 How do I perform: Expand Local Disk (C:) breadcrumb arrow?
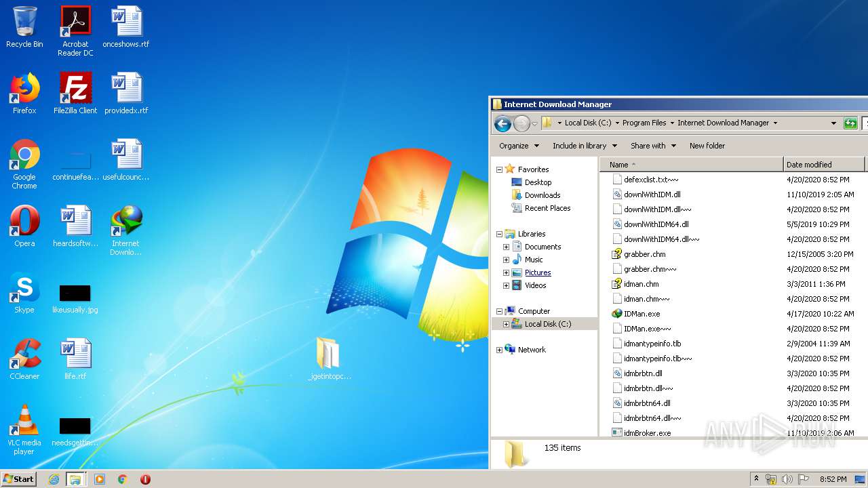(616, 123)
